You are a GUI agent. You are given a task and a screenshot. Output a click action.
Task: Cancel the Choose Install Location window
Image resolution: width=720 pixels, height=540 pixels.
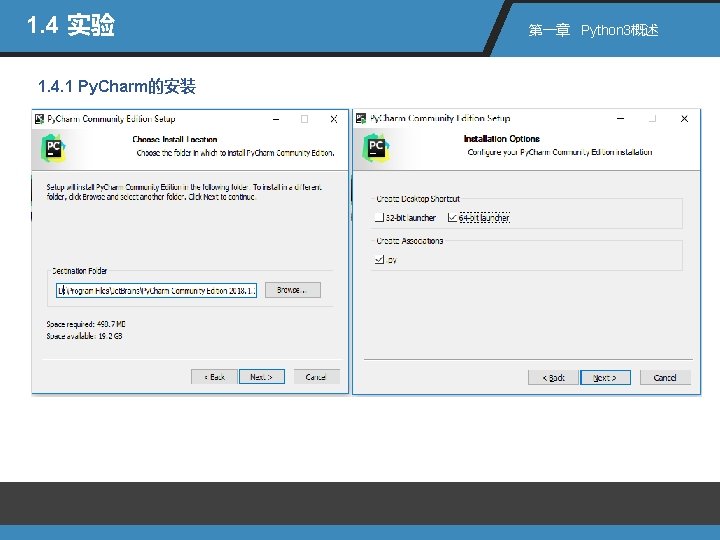316,377
